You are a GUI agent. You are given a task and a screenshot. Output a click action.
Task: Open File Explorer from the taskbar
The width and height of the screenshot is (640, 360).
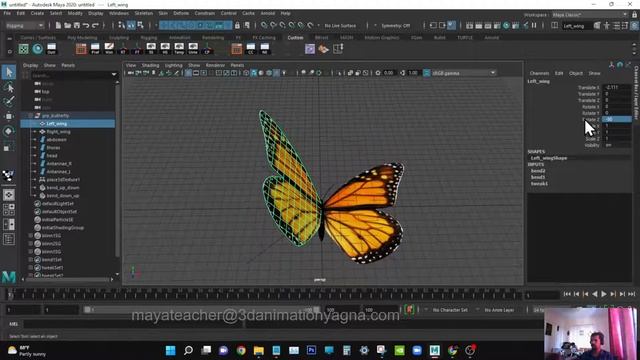258,350
